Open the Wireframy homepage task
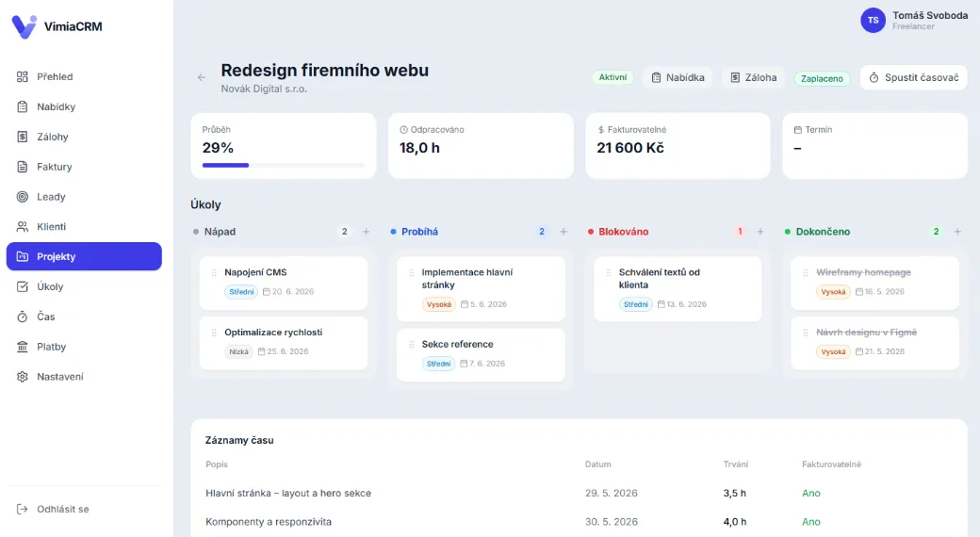Viewport: 980px width, 537px height. tap(875, 284)
